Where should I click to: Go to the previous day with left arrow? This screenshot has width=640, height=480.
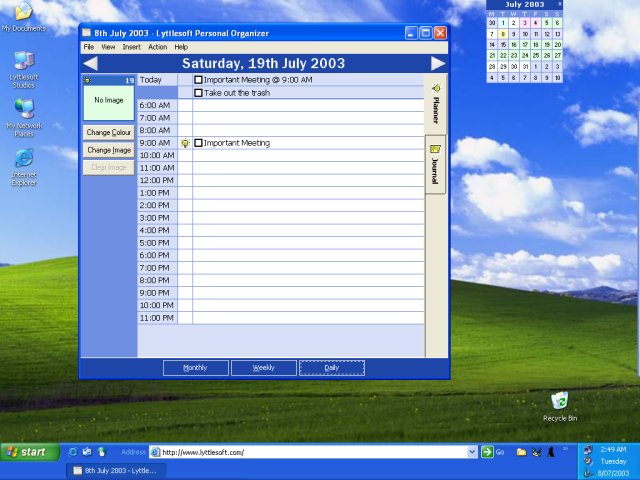(90, 63)
